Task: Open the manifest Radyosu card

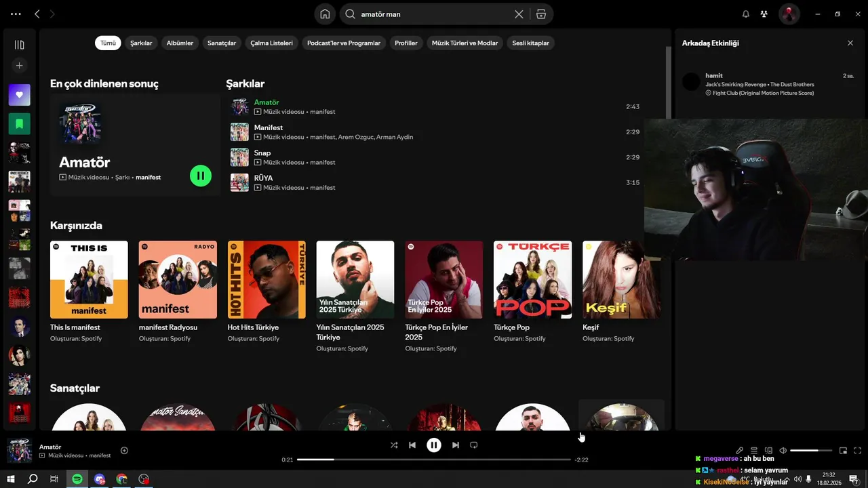Action: point(178,291)
